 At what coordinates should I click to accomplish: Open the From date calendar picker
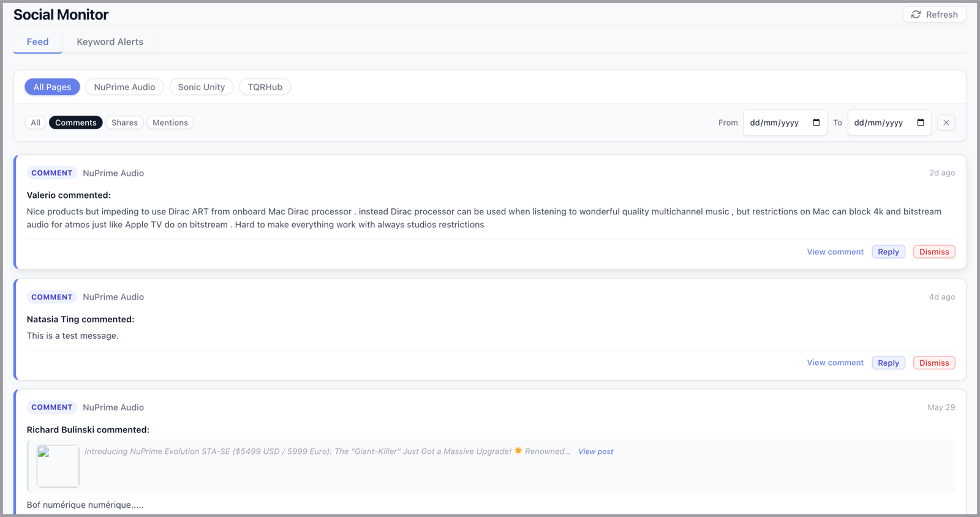(816, 123)
